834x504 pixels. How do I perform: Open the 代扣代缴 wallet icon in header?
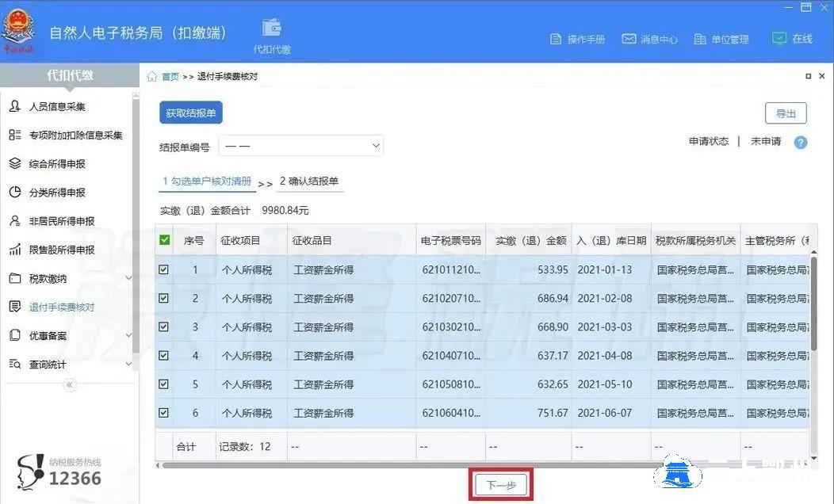[x=272, y=27]
